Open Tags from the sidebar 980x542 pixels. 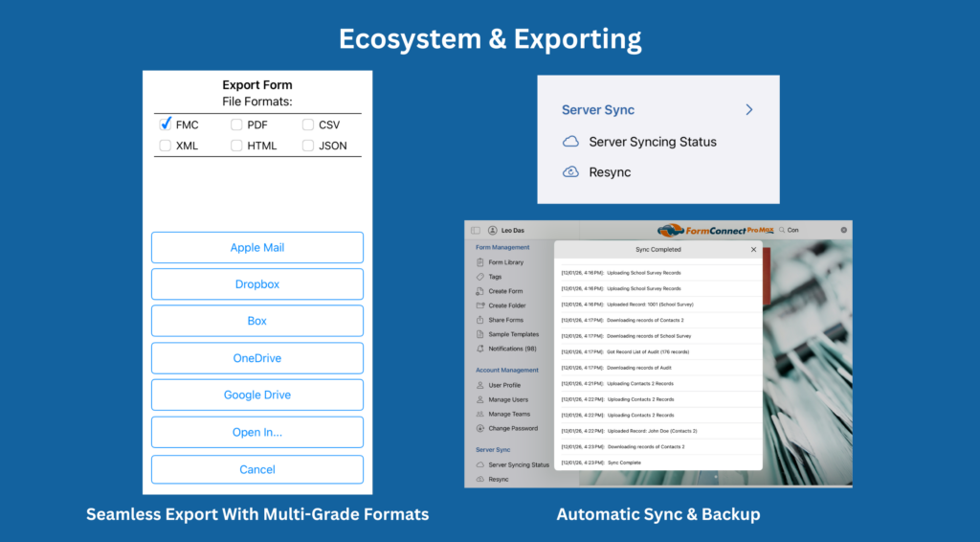tap(479, 277)
